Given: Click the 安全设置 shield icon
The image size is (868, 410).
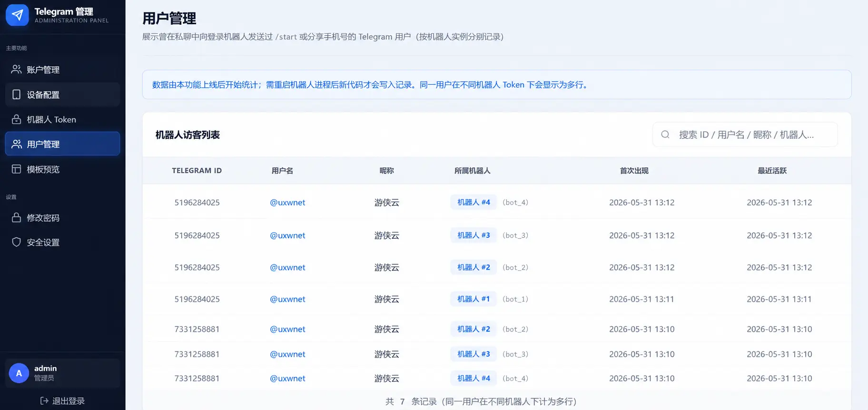Looking at the screenshot, I should (x=16, y=242).
